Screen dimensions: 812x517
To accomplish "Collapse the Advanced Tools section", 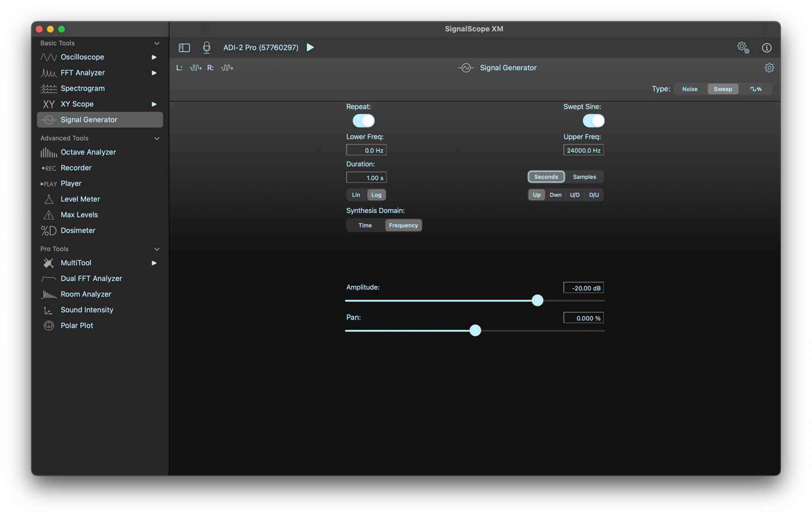I will coord(157,138).
